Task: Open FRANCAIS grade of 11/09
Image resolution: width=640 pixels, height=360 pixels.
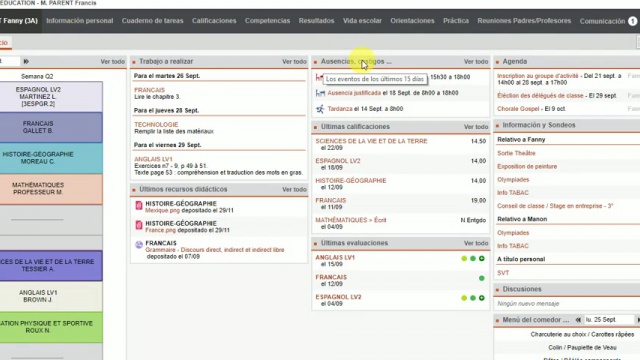Action: [400, 204]
